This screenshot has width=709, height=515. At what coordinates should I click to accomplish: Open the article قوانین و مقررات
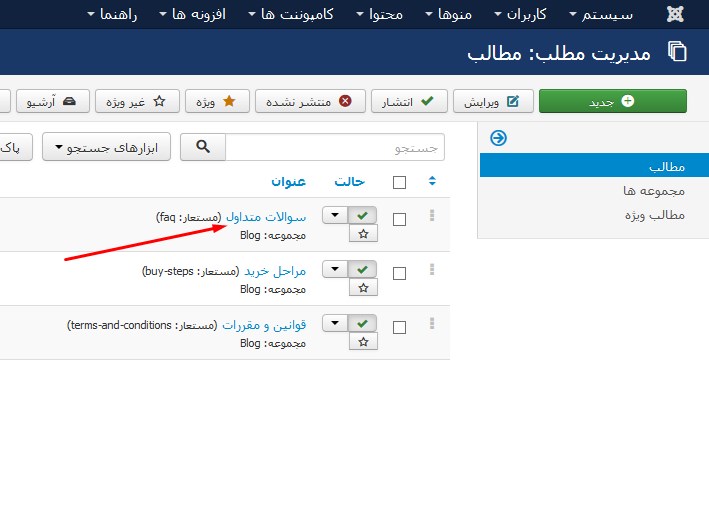click(264, 325)
